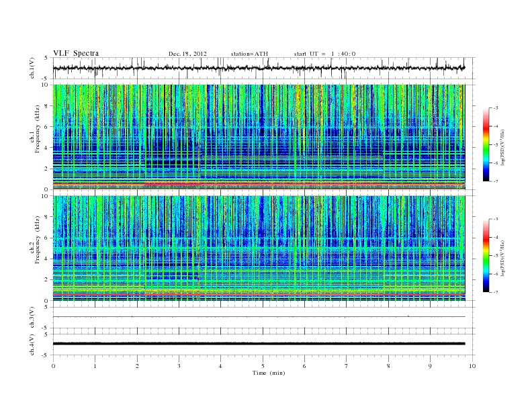Click the "7" time axis tick label
Screen dimensions: 532x411
click(x=347, y=366)
